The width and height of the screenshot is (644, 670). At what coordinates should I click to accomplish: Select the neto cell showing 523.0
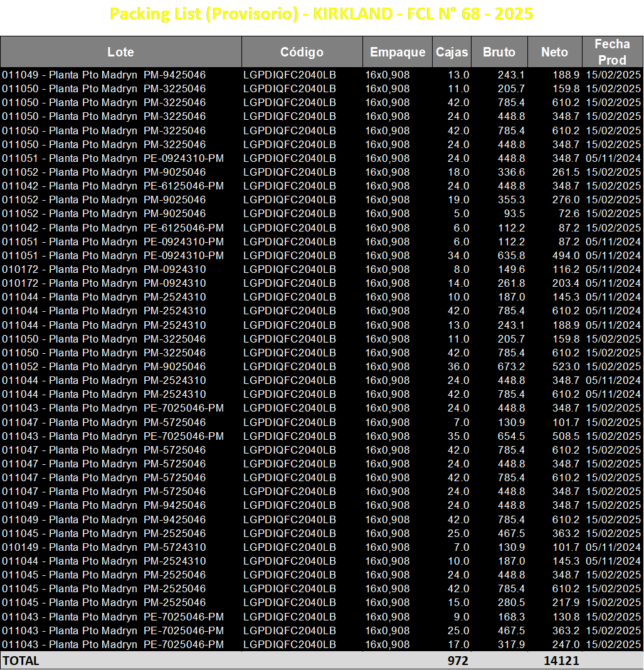pos(566,366)
